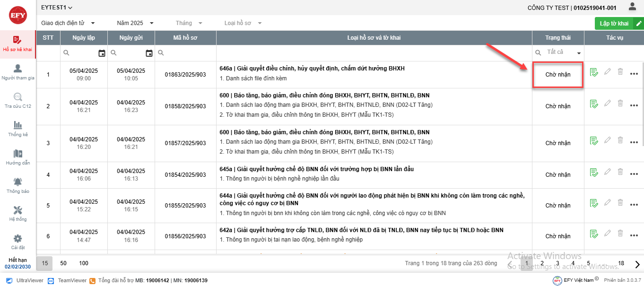Open Hồ sơ kê khai sidebar section

[17, 43]
